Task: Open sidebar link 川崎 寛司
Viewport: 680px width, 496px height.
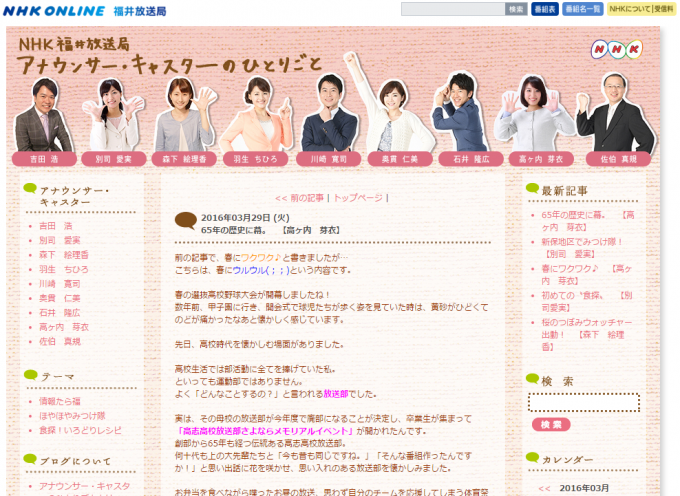Action: (x=60, y=284)
